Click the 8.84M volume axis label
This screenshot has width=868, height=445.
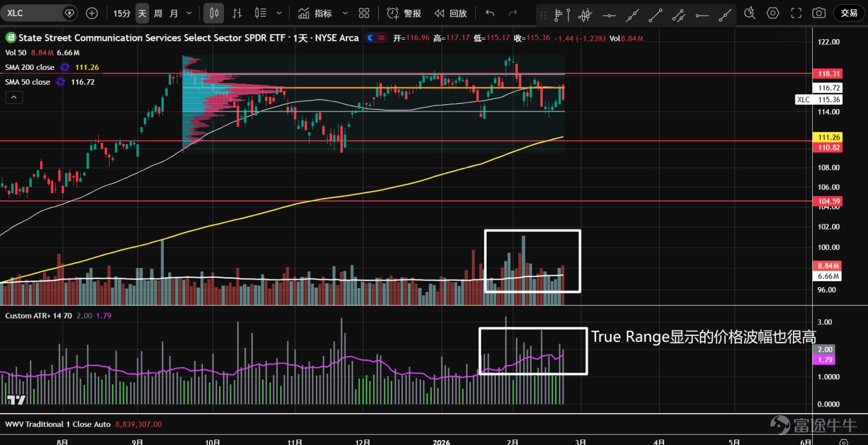[x=828, y=266]
